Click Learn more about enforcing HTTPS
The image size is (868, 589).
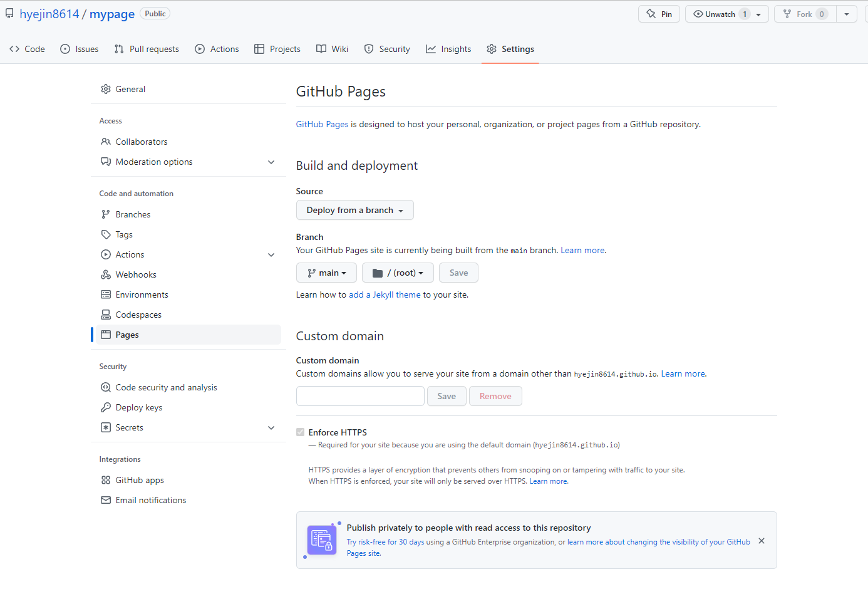pyautogui.click(x=549, y=481)
